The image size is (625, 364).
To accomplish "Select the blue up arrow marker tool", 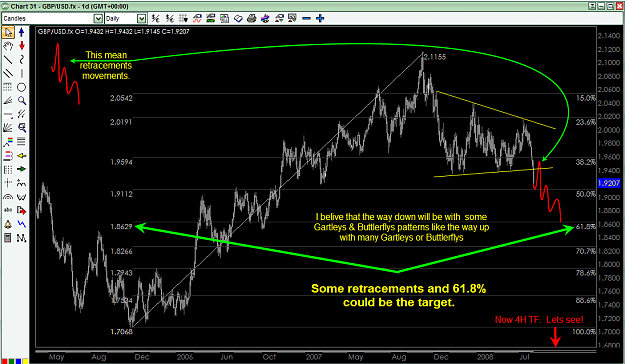I will (22, 32).
